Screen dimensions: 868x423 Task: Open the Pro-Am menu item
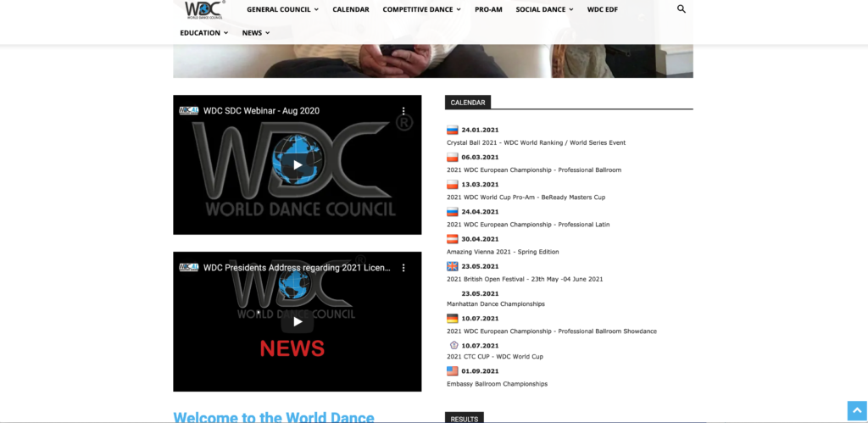coord(488,9)
